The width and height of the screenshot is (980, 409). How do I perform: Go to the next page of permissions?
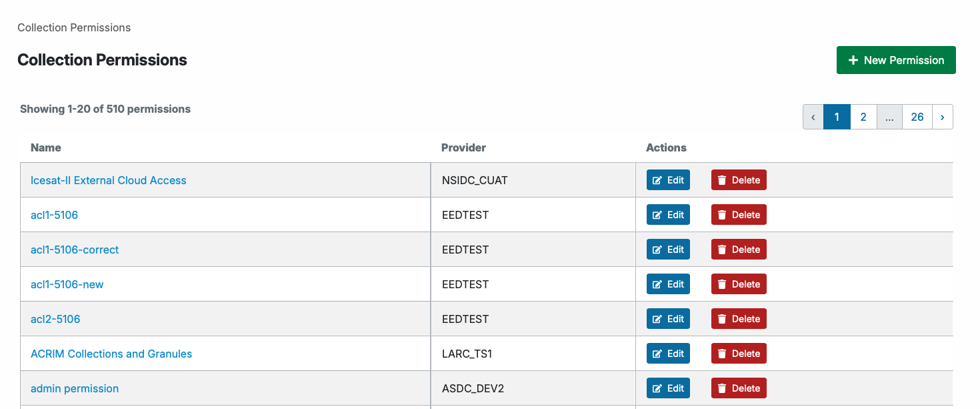click(942, 117)
